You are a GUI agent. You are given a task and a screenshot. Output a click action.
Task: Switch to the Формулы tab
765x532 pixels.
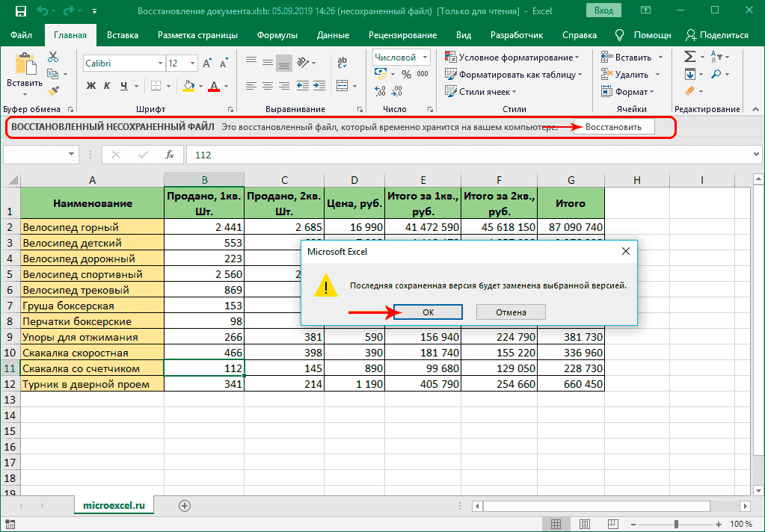point(277,35)
